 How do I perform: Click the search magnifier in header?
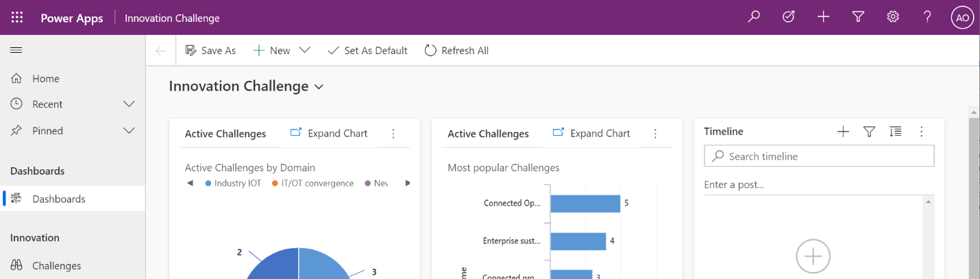[754, 17]
